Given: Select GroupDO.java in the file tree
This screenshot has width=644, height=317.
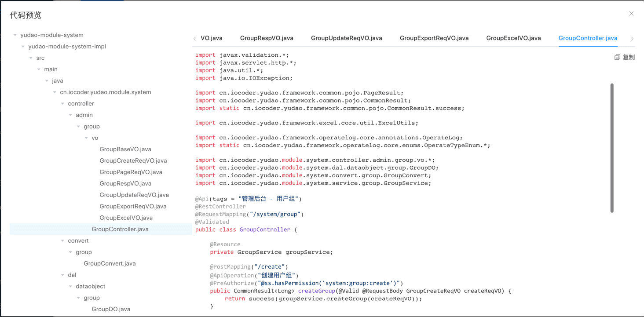Looking at the screenshot, I should (x=111, y=310).
